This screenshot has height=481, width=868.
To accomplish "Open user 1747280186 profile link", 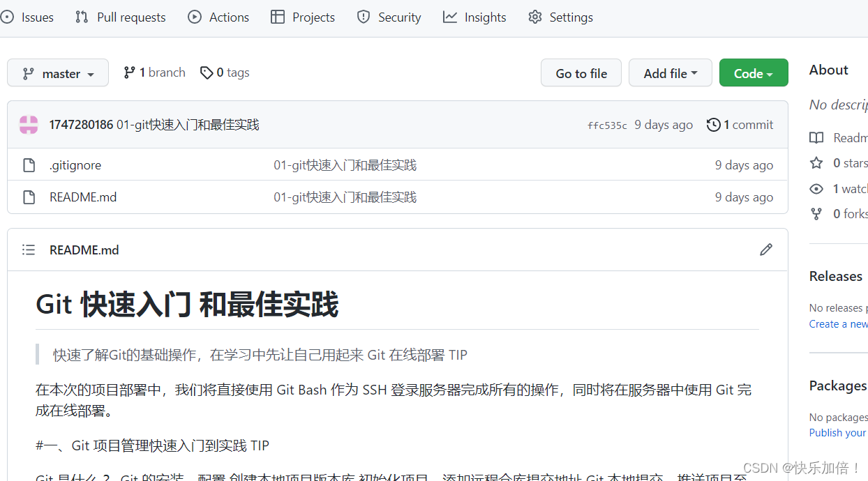I will click(x=81, y=125).
